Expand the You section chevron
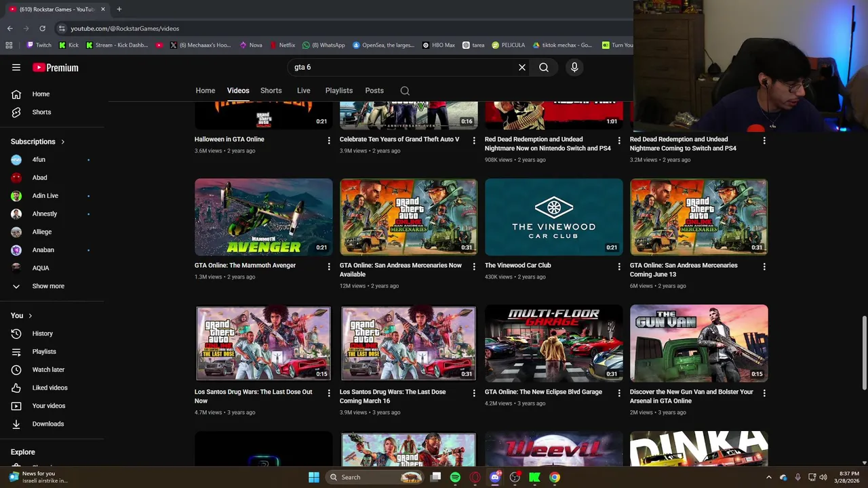The width and height of the screenshot is (868, 488). (30, 316)
